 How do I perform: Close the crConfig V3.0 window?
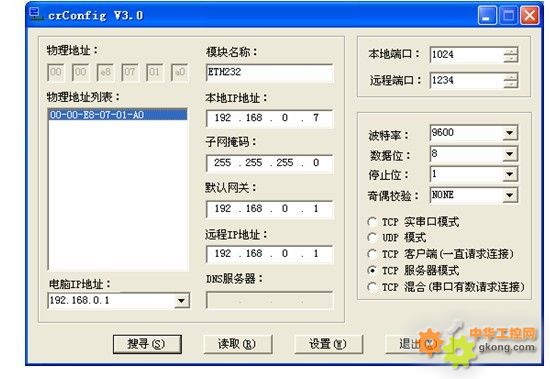click(530, 15)
